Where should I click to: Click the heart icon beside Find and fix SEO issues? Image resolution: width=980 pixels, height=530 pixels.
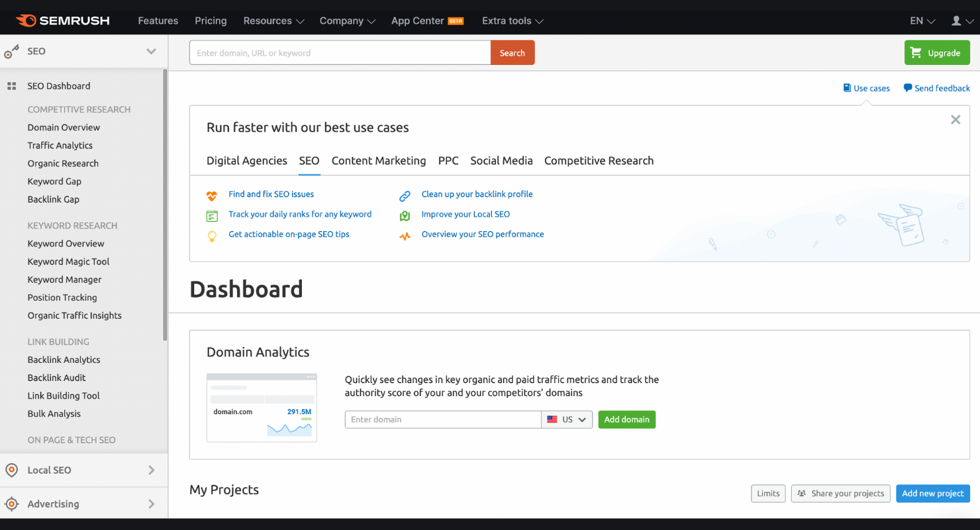(x=212, y=195)
